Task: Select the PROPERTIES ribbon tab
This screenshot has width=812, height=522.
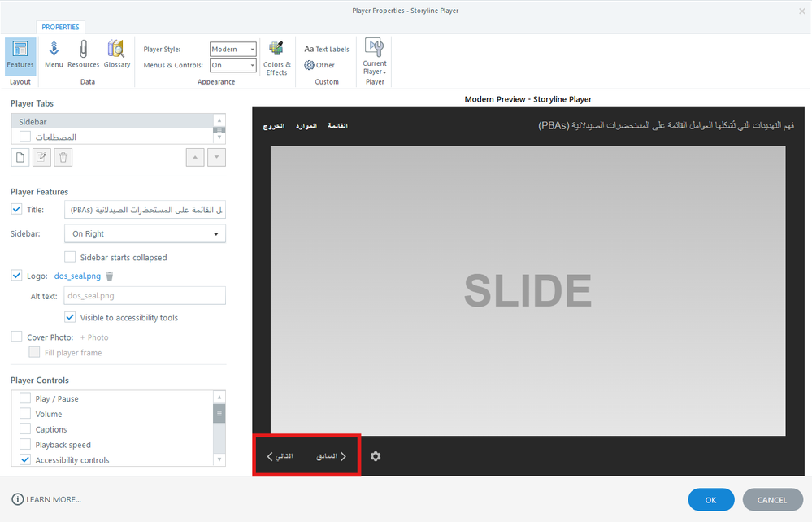Action: coord(59,27)
